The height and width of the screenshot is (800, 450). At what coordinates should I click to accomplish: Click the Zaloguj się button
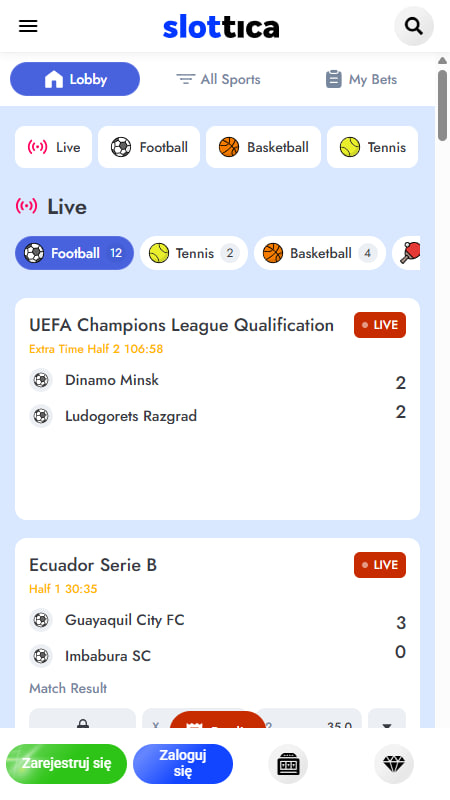pyautogui.click(x=183, y=764)
